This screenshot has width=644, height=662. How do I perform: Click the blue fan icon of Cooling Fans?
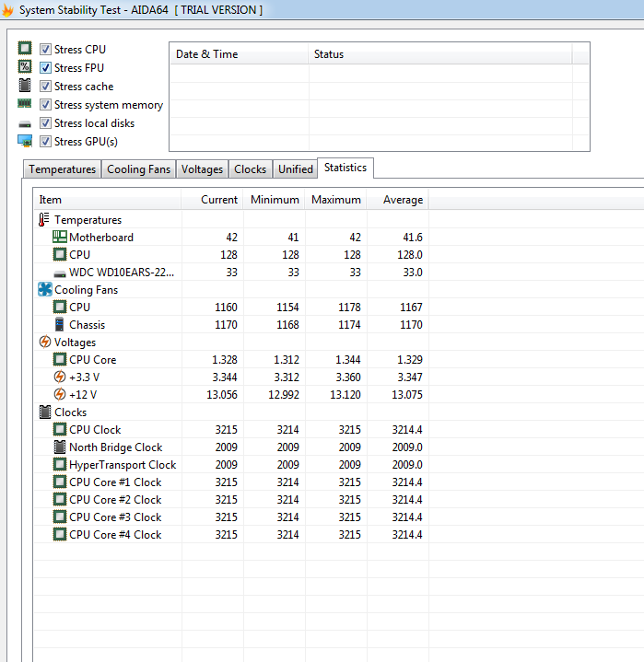pyautogui.click(x=45, y=289)
